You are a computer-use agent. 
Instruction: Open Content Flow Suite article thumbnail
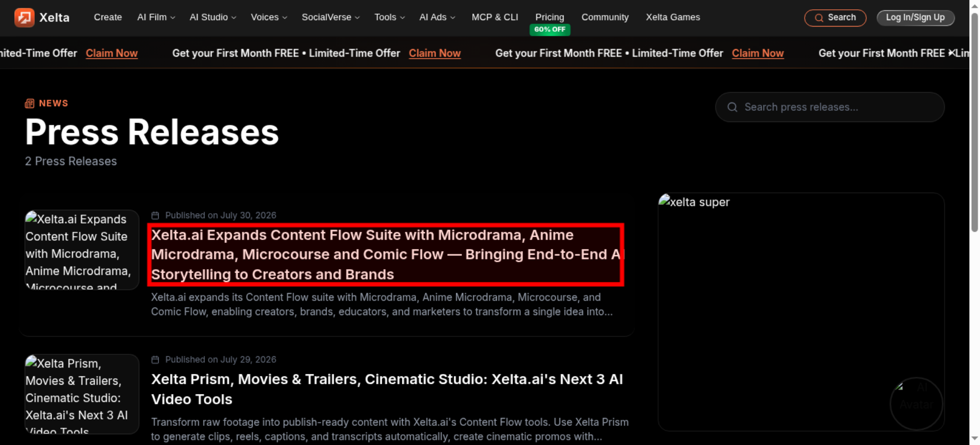click(82, 250)
